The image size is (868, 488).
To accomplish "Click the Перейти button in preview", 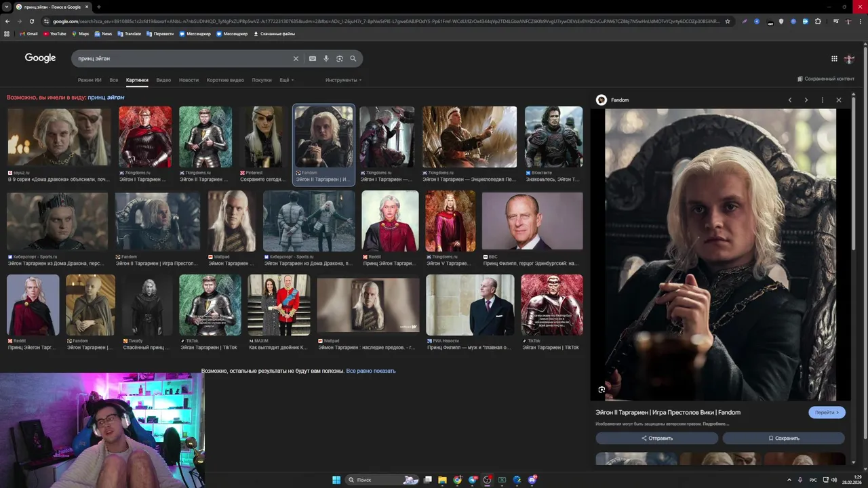I will click(x=827, y=412).
